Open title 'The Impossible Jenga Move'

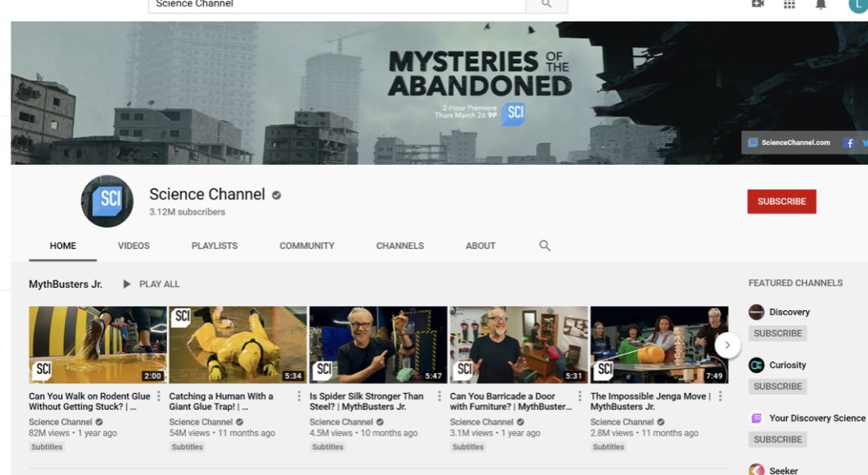(650, 401)
